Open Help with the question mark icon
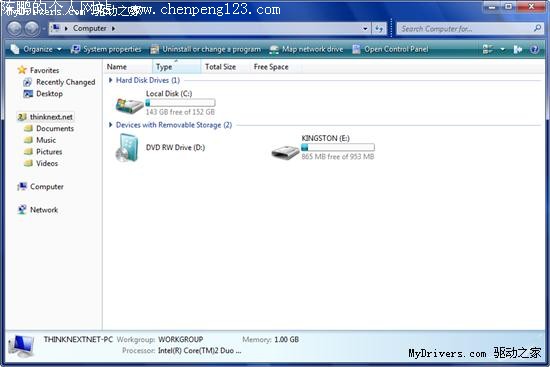Image resolution: width=550 pixels, height=367 pixels. [x=534, y=49]
